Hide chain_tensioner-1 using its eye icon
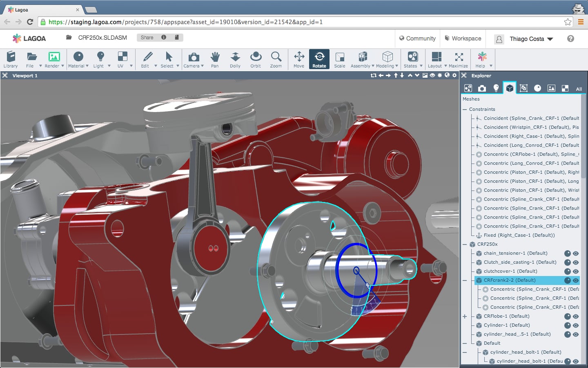This screenshot has width=588, height=368. (x=576, y=254)
